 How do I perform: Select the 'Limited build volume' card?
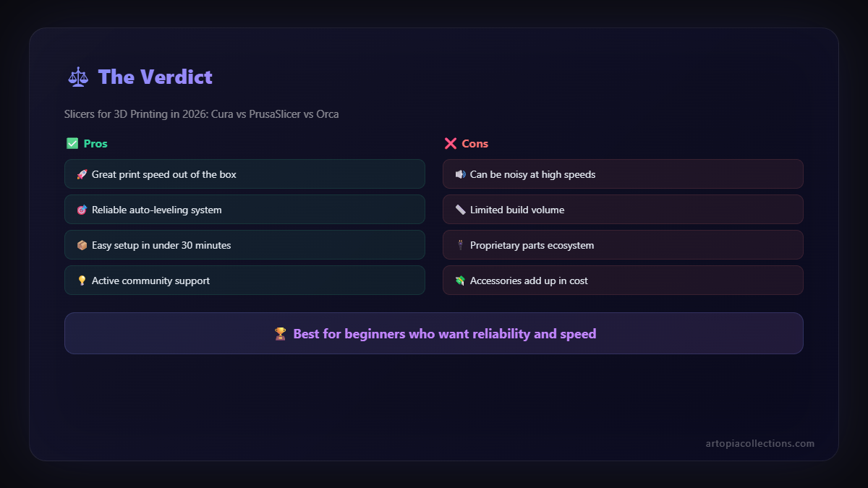tap(623, 210)
